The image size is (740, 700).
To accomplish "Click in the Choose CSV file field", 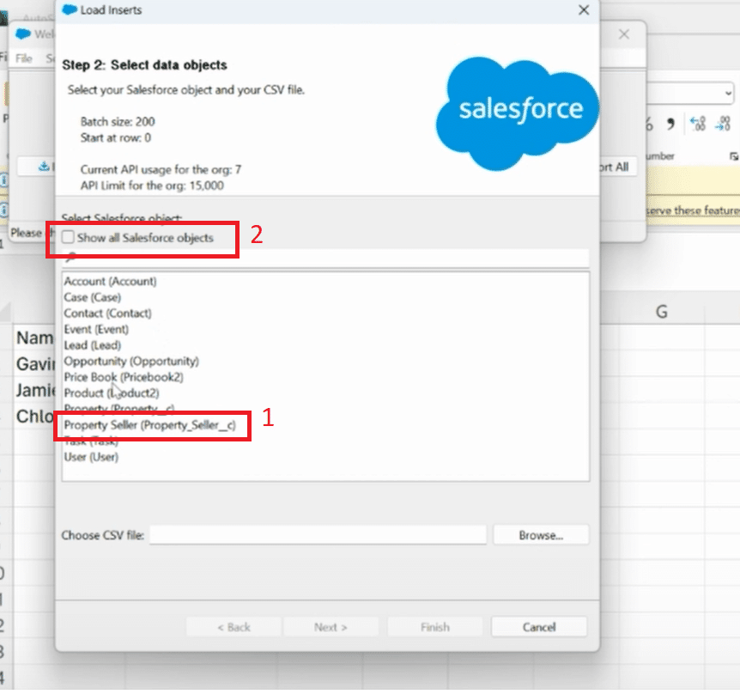I will [x=318, y=535].
